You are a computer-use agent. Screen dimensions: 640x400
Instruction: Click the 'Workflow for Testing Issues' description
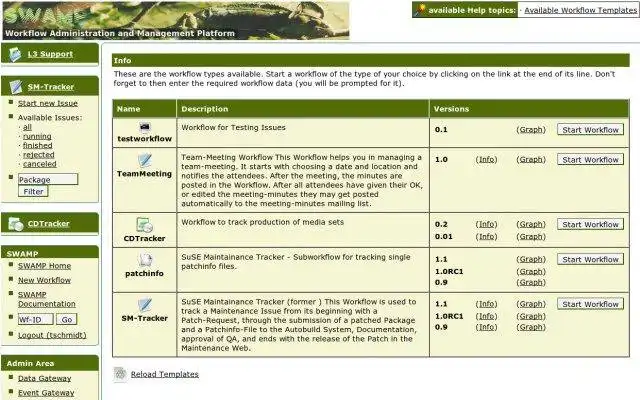pyautogui.click(x=233, y=127)
